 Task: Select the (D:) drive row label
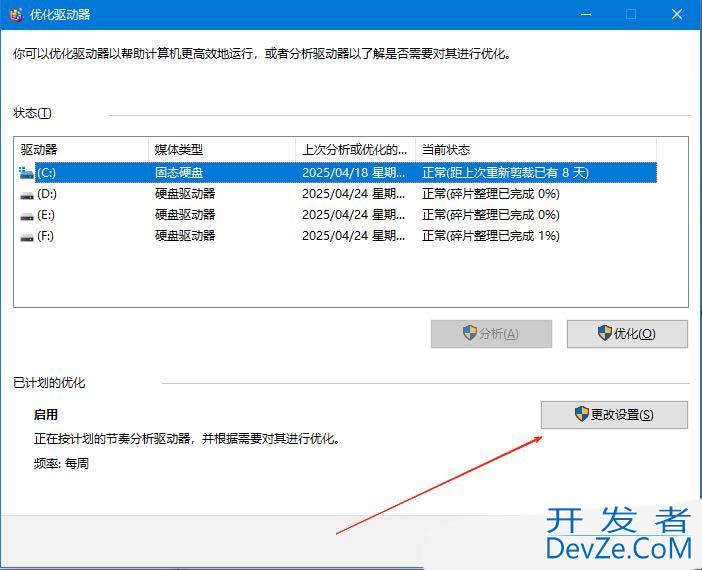[47, 194]
